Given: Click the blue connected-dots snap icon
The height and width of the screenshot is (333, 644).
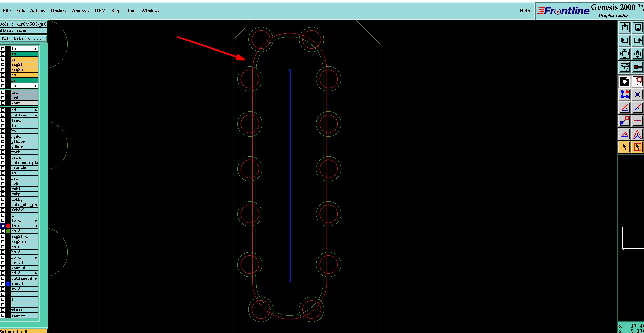Looking at the screenshot, I should tap(625, 94).
